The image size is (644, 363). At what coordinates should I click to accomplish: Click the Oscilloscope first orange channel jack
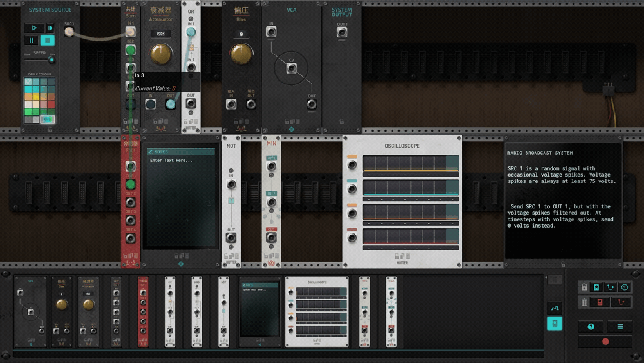[x=352, y=165]
